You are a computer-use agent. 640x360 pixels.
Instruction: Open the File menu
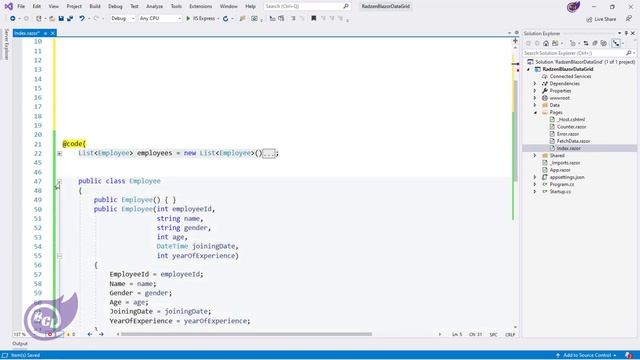click(21, 6)
